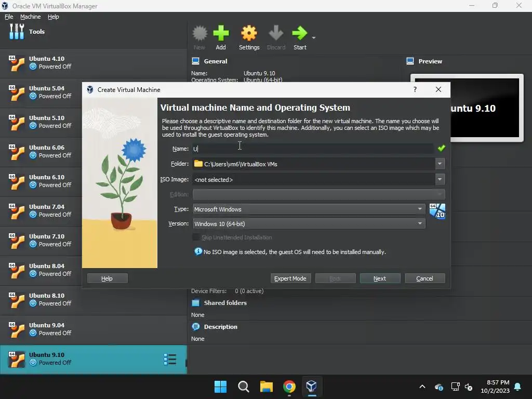532x399 pixels.
Task: Click the Next button
Action: [x=380, y=278]
